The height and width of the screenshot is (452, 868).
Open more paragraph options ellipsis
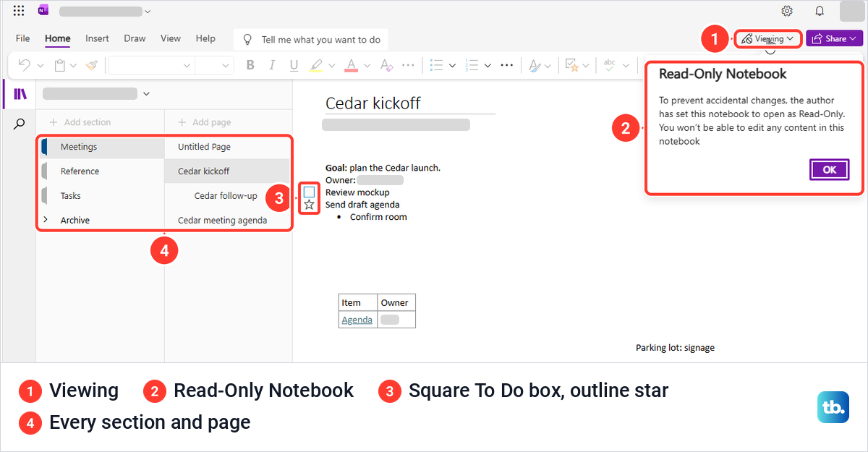coord(506,65)
